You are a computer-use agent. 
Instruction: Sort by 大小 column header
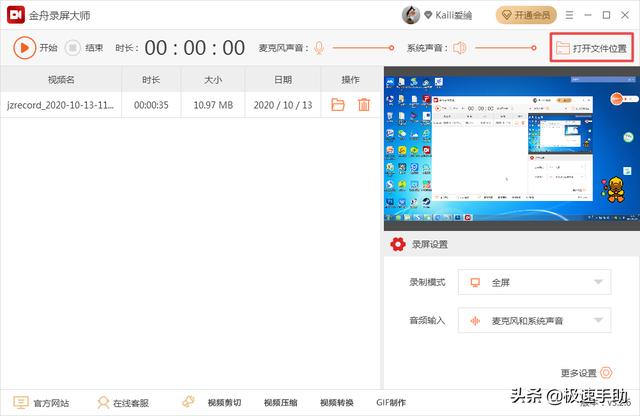(213, 80)
